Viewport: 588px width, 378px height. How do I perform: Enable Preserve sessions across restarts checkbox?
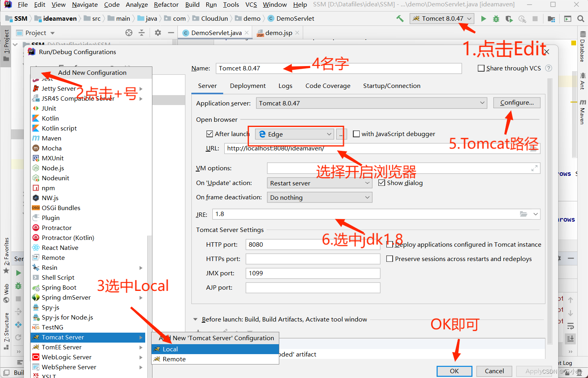click(389, 259)
